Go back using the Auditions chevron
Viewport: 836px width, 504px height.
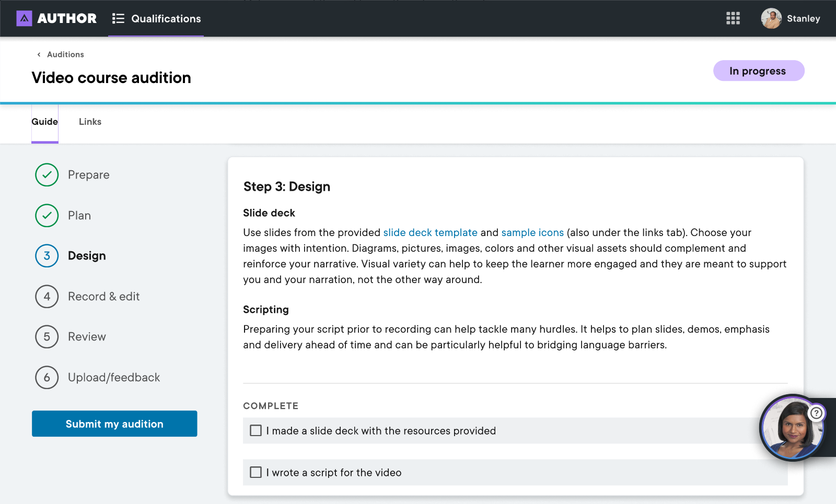pyautogui.click(x=39, y=55)
